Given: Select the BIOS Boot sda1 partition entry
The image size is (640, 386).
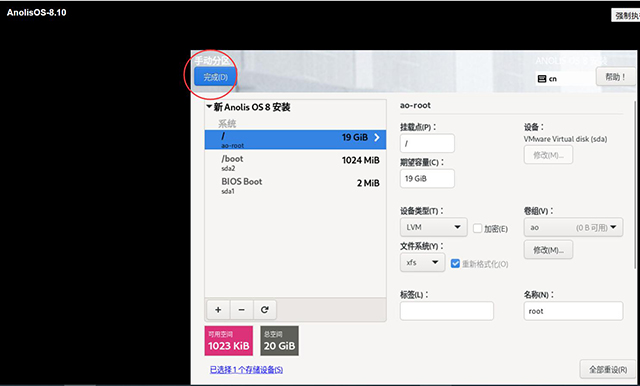Looking at the screenshot, I should pos(295,186).
